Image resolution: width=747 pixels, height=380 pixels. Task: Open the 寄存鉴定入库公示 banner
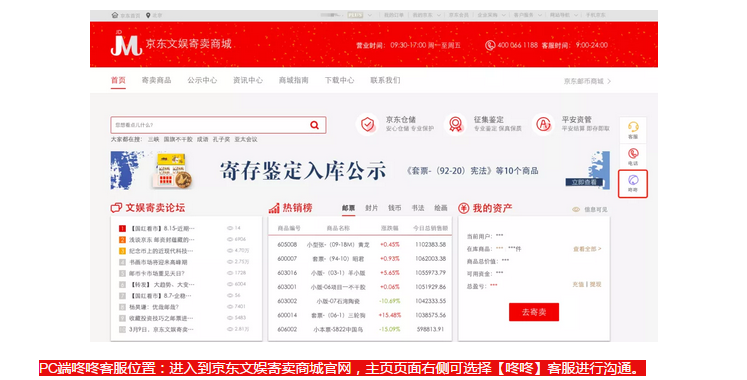(360, 170)
